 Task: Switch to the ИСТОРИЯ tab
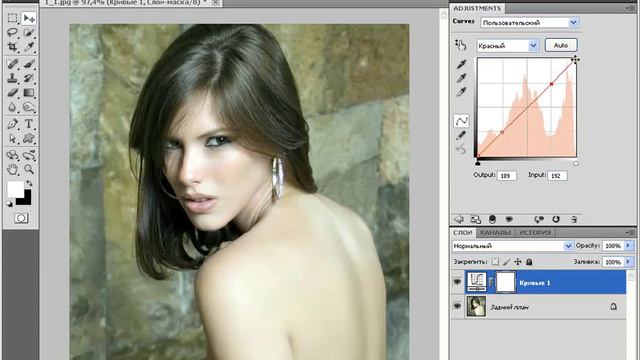tap(535, 232)
